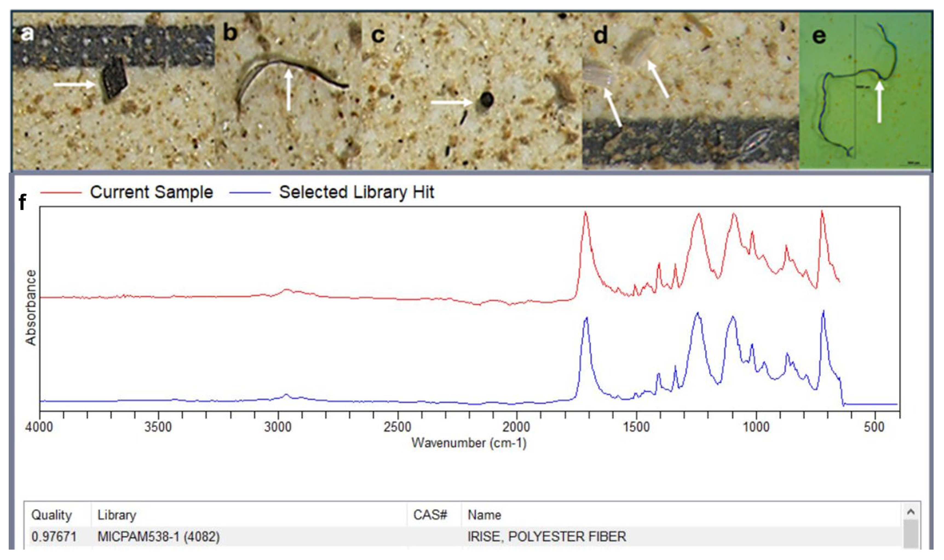Image resolution: width=944 pixels, height=560 pixels.
Task: Click the blue Selected Library Hit legend line
Action: point(250,193)
